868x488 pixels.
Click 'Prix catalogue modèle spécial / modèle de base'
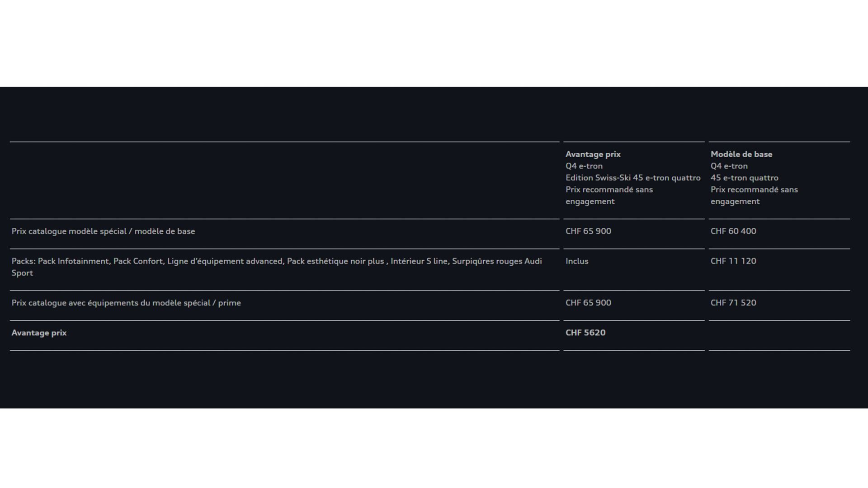(x=103, y=231)
